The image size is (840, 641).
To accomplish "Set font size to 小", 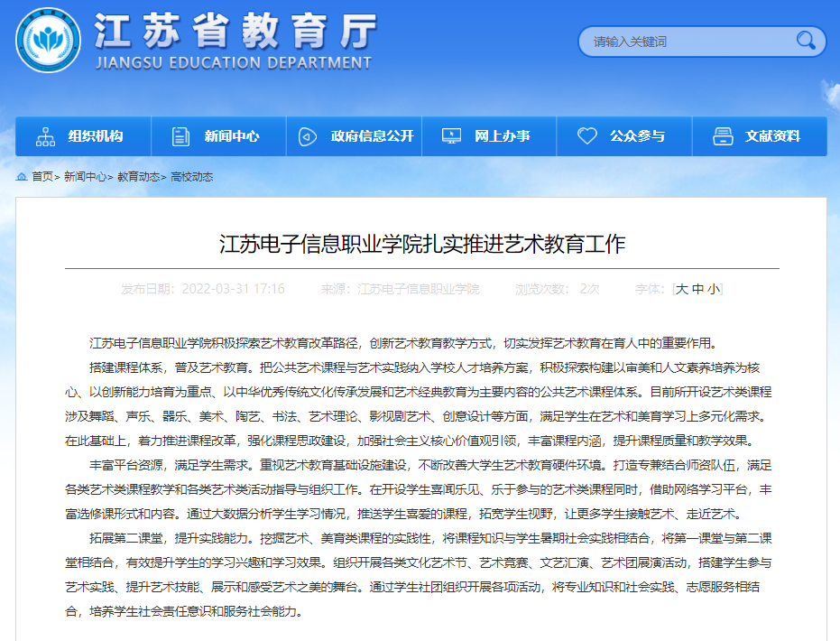I will (x=713, y=290).
